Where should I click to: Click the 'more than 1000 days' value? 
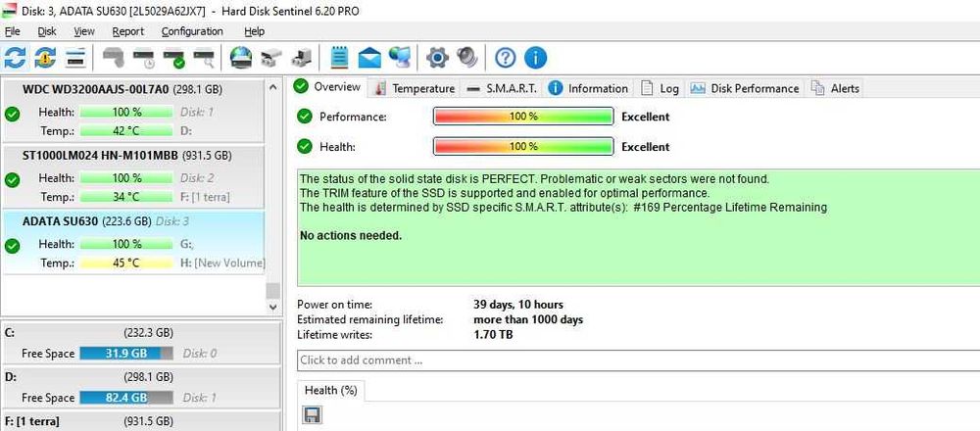pos(528,319)
